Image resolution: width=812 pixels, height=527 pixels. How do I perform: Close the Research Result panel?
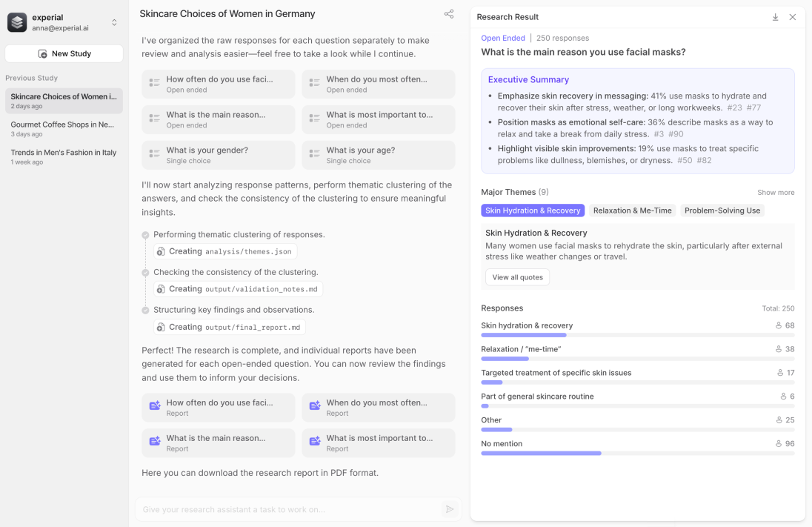pyautogui.click(x=792, y=17)
